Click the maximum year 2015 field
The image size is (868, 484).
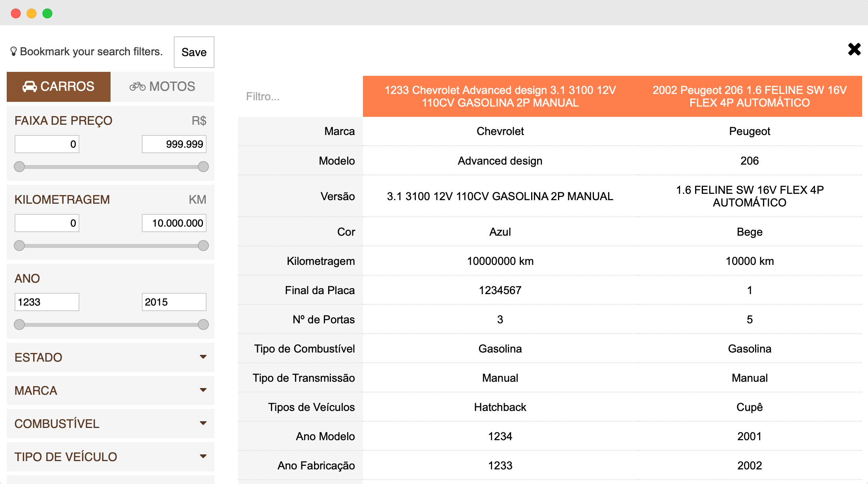[174, 302]
